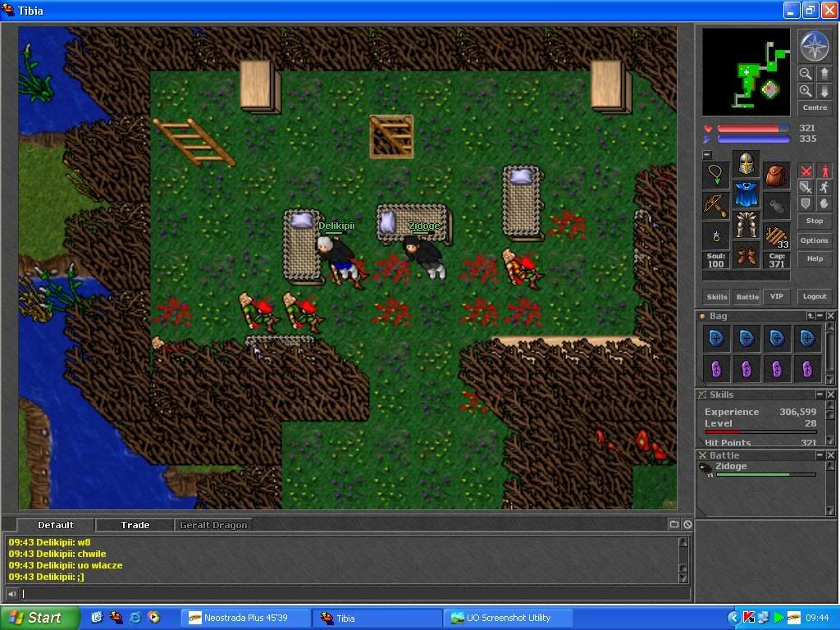Close the Skills window

[x=830, y=395]
